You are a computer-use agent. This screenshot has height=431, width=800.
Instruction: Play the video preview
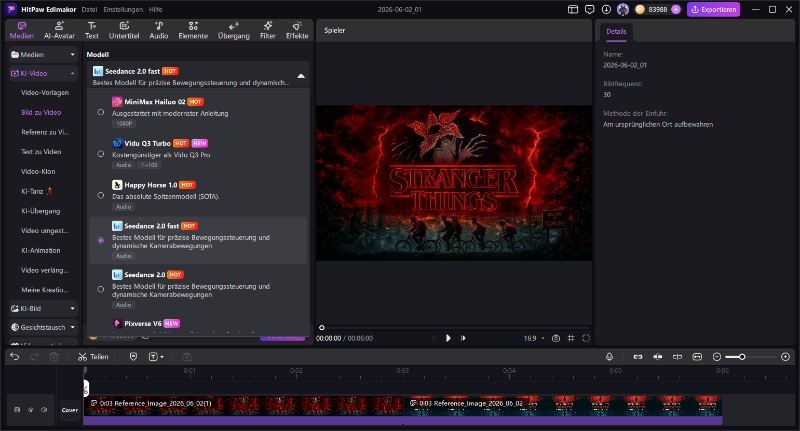448,338
